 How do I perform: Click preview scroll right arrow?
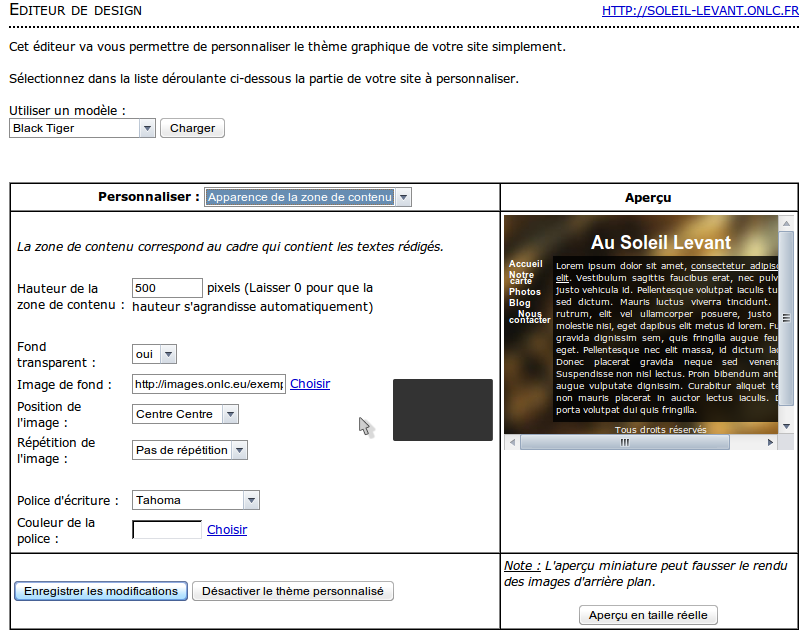pos(770,442)
